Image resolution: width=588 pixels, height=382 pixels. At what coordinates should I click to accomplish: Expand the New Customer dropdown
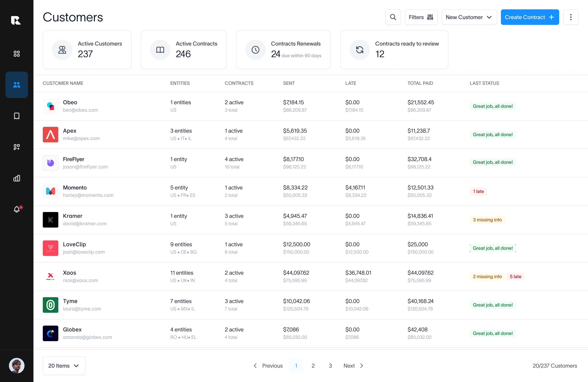pos(469,17)
